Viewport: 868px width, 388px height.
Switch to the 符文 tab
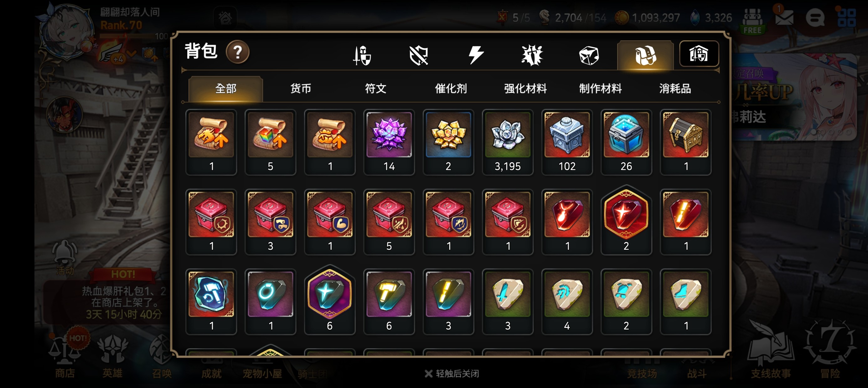[375, 89]
